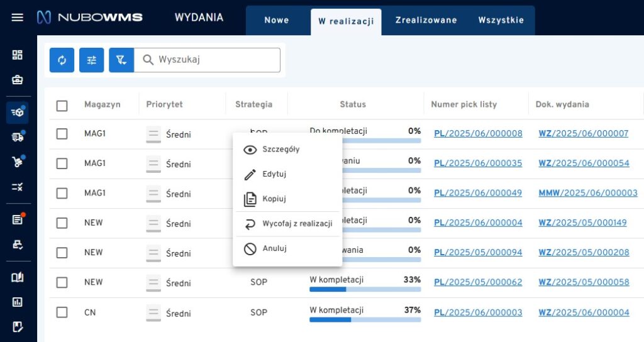The image size is (644, 342).
Task: Open the delivery truck sidebar icon
Action: tap(18, 137)
